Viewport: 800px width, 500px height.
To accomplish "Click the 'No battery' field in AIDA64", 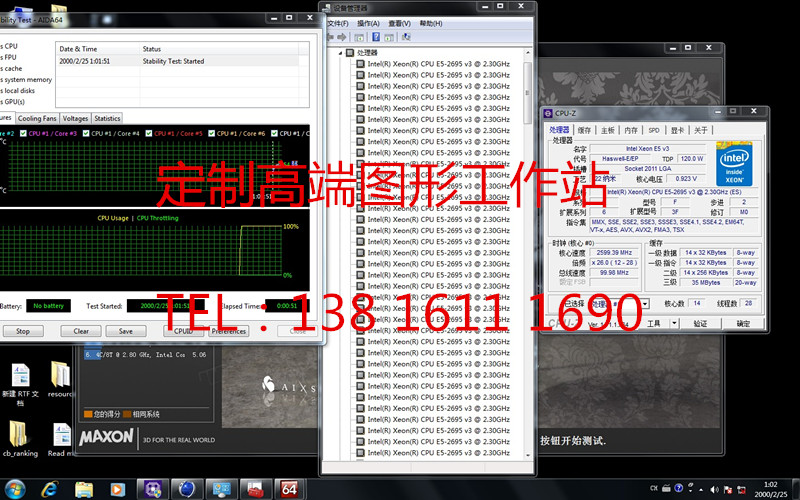I will (x=48, y=306).
